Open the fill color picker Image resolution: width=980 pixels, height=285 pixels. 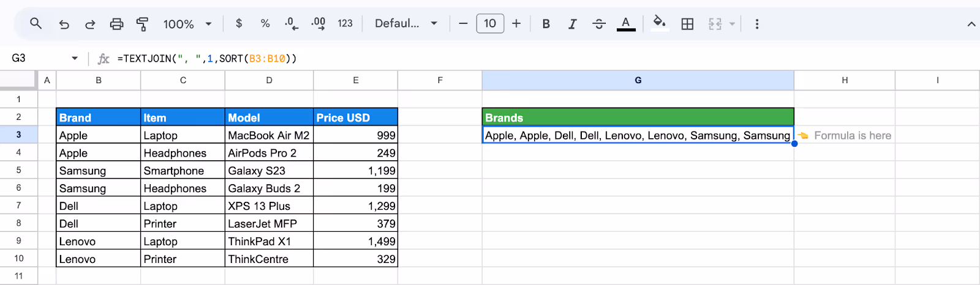(659, 23)
